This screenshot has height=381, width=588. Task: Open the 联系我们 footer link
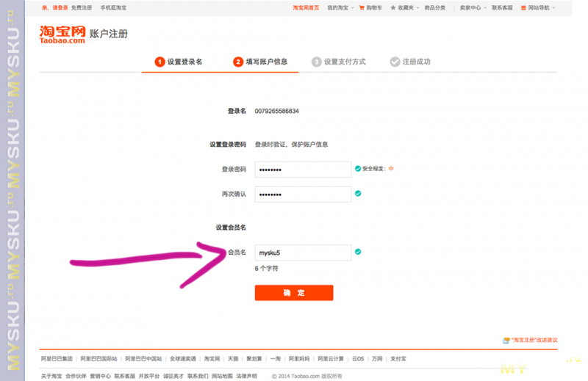[198, 376]
